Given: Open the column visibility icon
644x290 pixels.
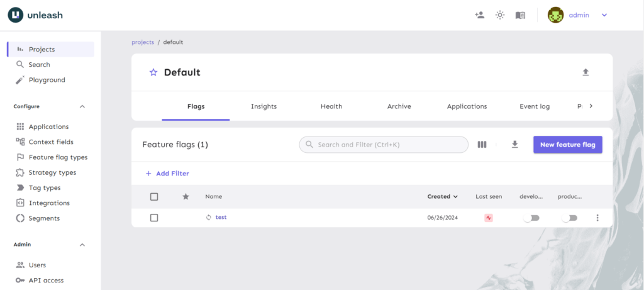Looking at the screenshot, I should [x=482, y=145].
